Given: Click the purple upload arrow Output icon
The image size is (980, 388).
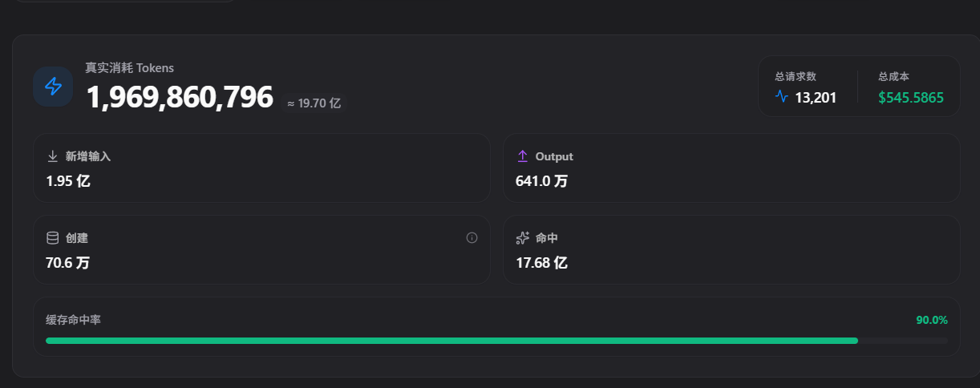Looking at the screenshot, I should coord(522,156).
